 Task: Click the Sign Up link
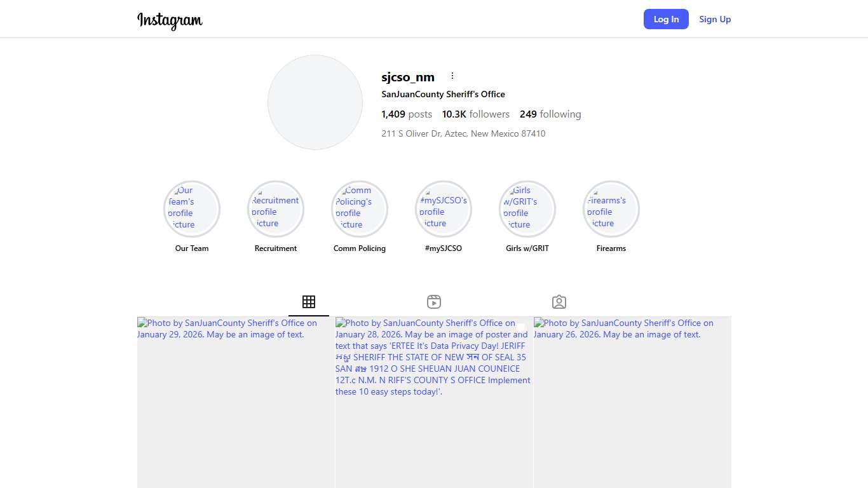715,19
